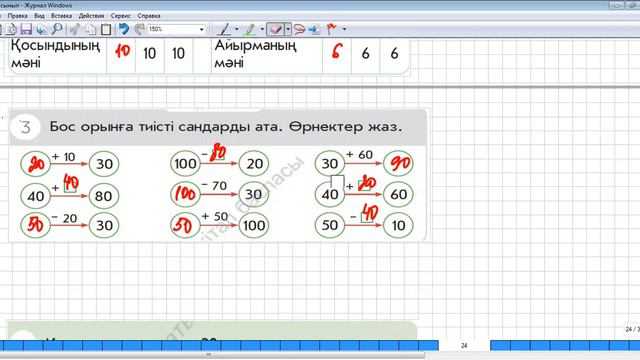
Task: Click the Copy icon
Action: [x=91, y=29]
